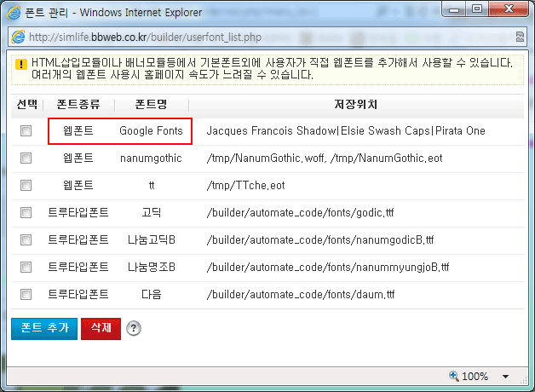Click the compatibility view icon in address bar
This screenshot has height=392, width=535.
(519, 37)
